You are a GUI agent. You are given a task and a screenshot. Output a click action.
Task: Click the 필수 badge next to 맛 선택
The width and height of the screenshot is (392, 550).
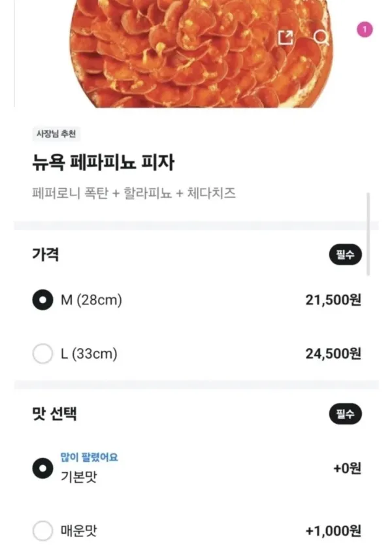345,413
